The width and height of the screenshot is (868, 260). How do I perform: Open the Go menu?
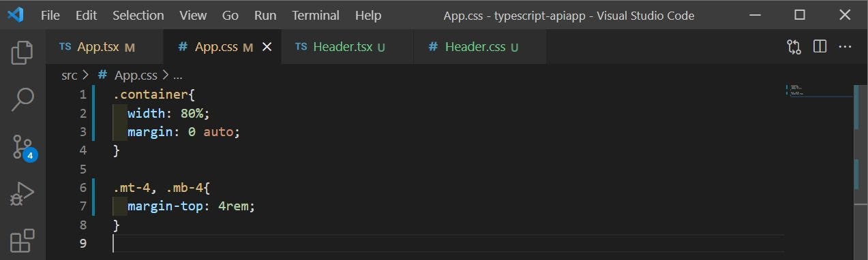pos(230,15)
